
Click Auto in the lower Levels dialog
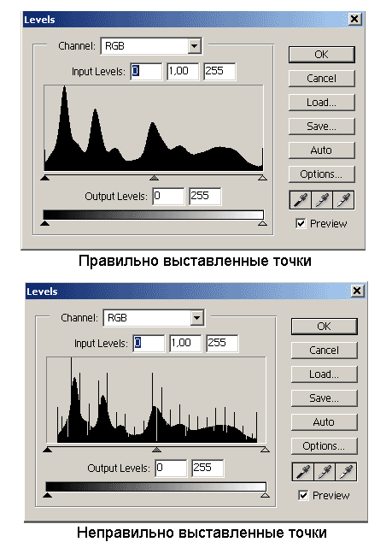point(324,422)
